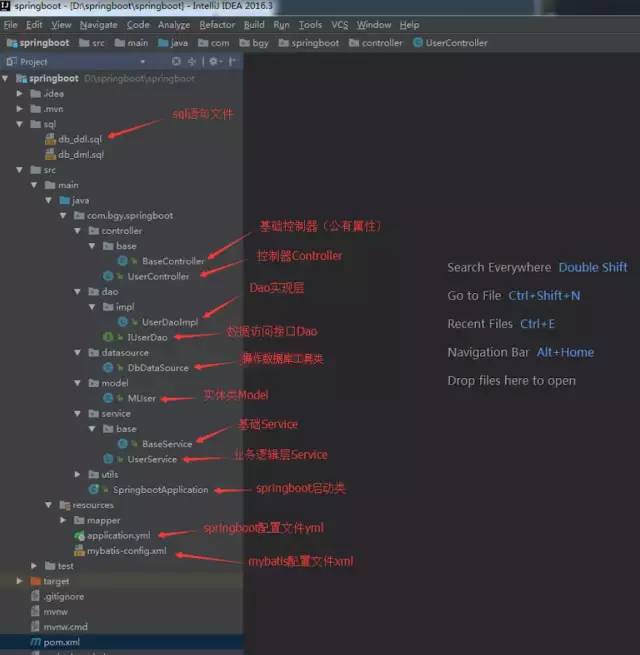Open the Refactor menu
The height and width of the screenshot is (655, 640).
pos(217,25)
